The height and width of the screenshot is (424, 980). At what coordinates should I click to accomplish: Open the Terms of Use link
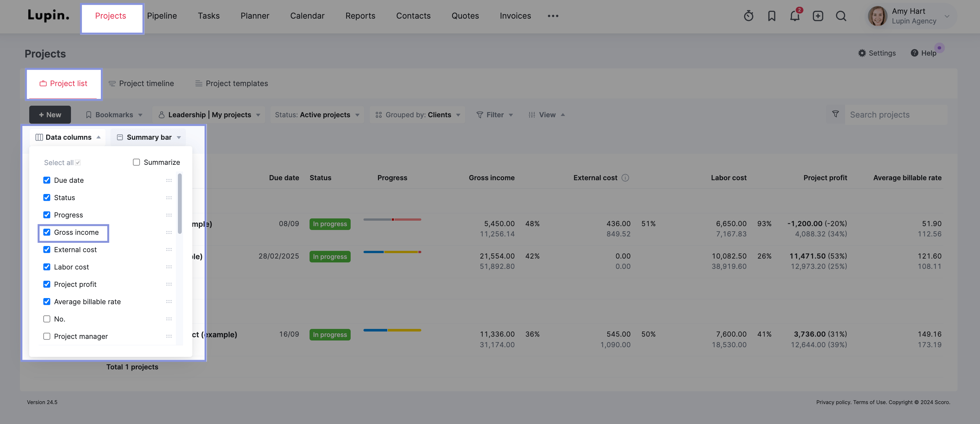870,402
